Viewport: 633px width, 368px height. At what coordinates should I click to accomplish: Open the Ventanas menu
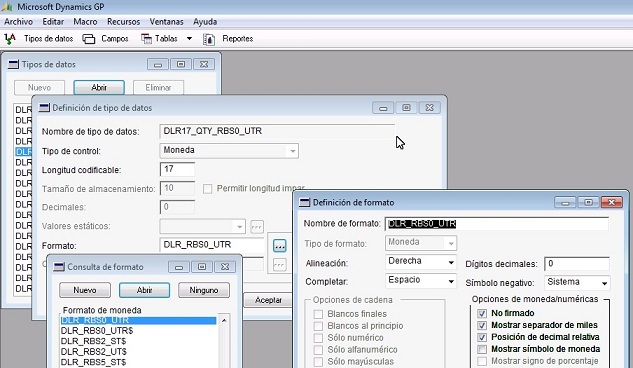point(166,22)
